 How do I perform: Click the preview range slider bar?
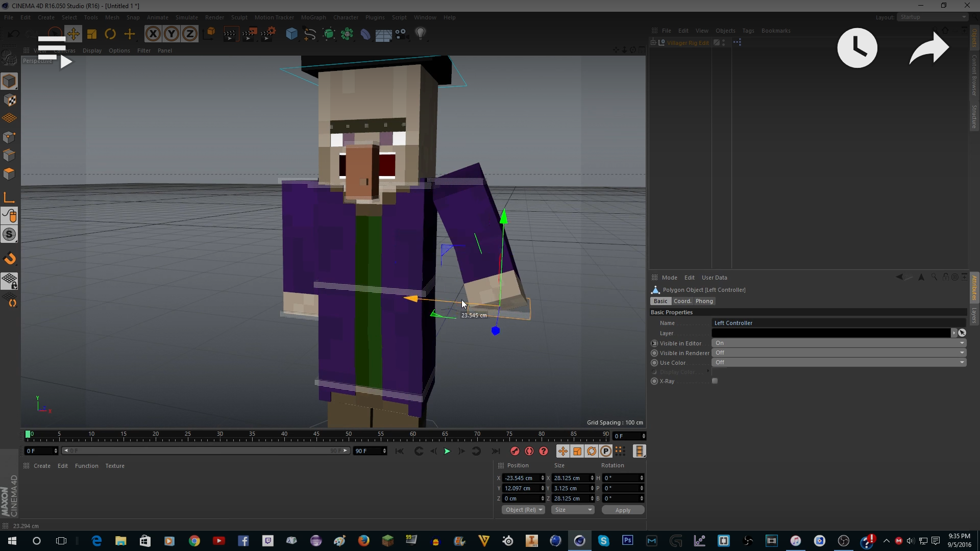206,450
